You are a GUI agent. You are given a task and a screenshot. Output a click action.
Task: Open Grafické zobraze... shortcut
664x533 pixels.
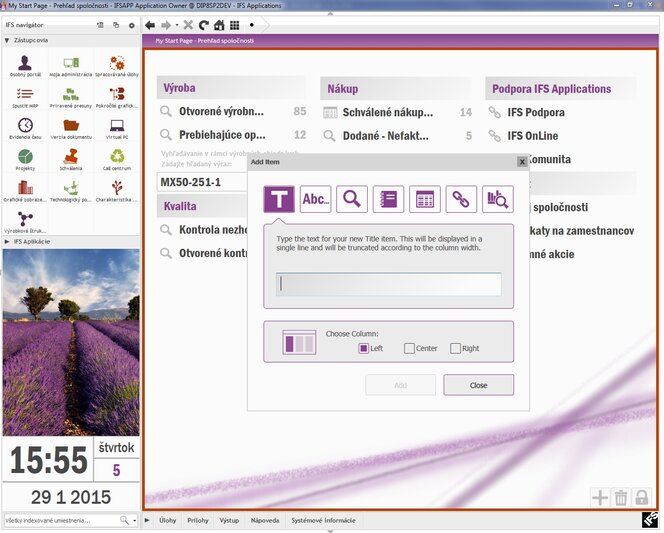pos(25,191)
